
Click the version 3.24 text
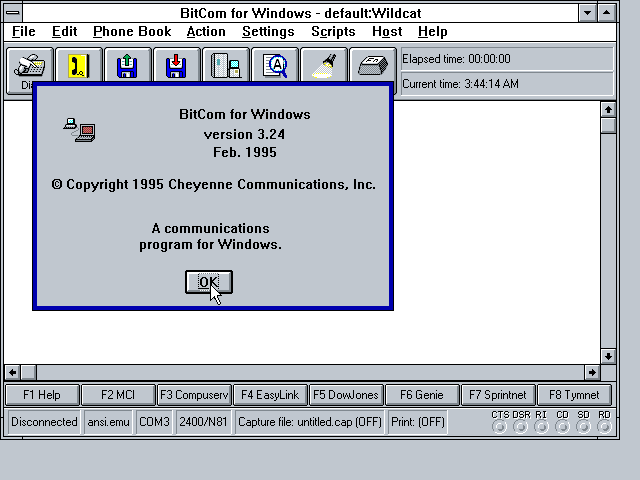coord(244,134)
